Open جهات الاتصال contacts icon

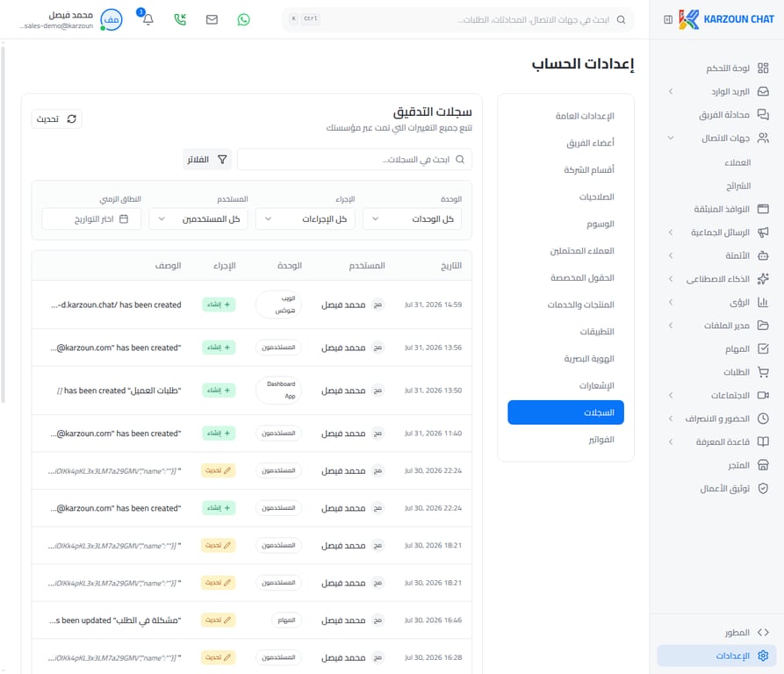click(x=763, y=138)
